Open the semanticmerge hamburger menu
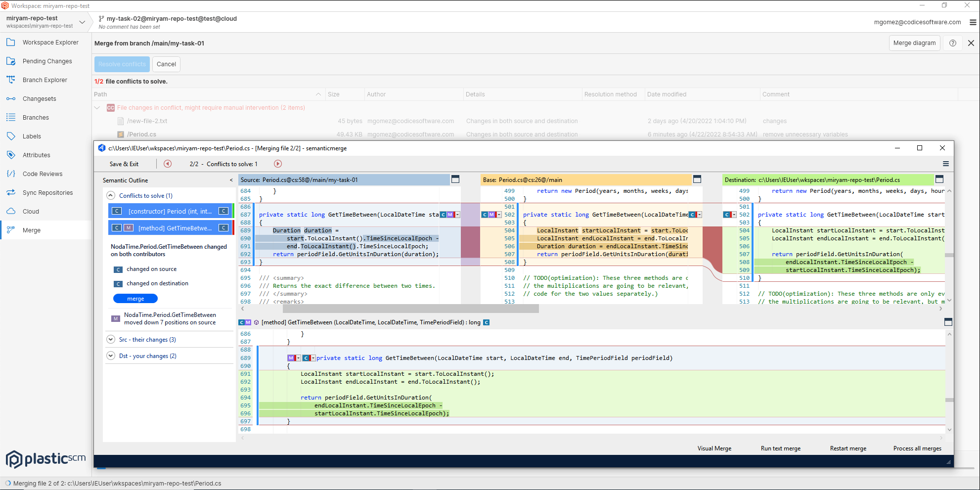 point(945,164)
